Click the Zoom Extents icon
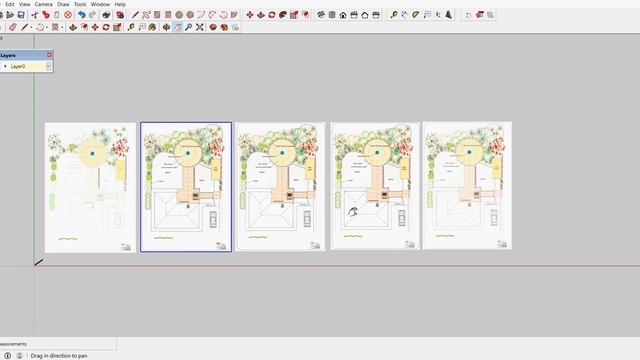The width and height of the screenshot is (640, 360). tap(200, 27)
